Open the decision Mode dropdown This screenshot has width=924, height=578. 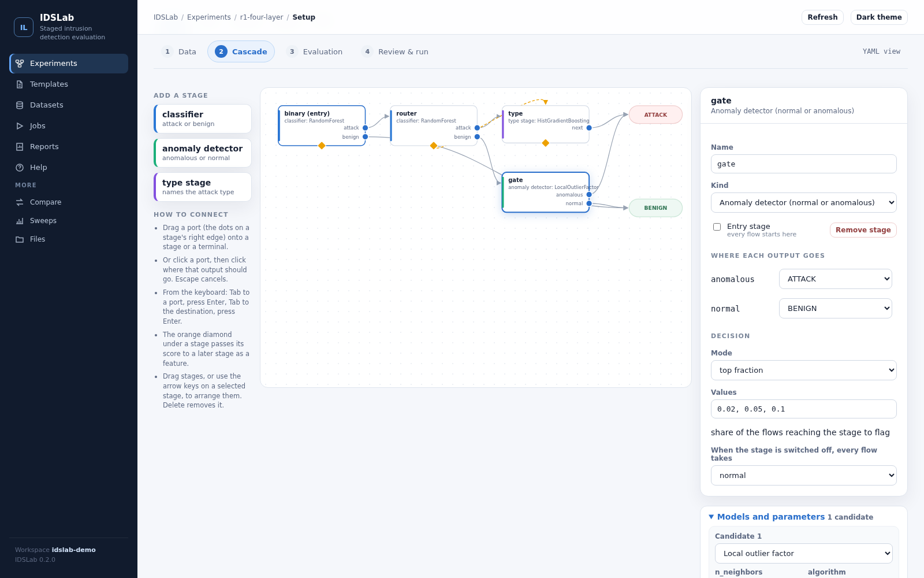point(804,370)
